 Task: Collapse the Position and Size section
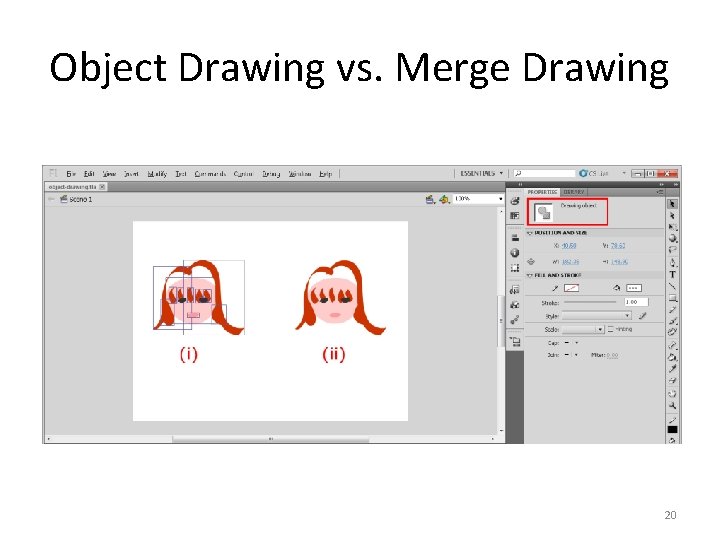point(529,233)
